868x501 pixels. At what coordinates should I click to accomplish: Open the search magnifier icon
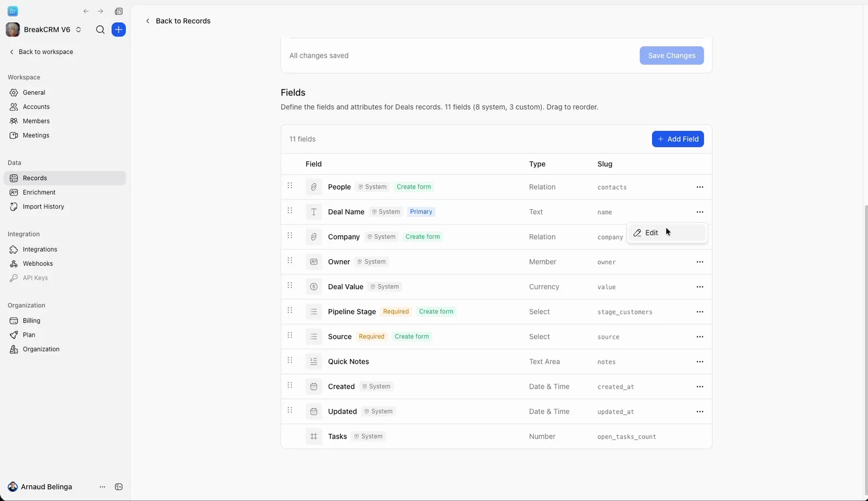click(100, 30)
